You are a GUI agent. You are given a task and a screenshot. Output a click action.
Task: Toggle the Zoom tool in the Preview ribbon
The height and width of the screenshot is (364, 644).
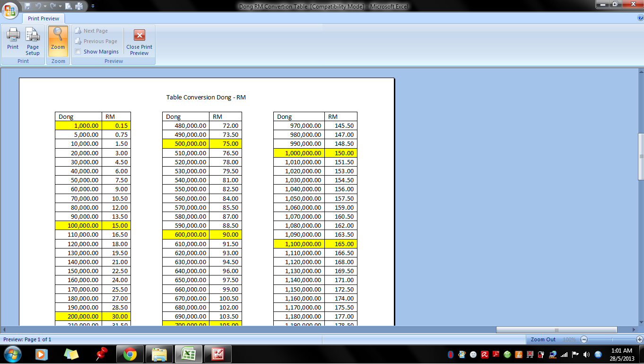pyautogui.click(x=58, y=41)
